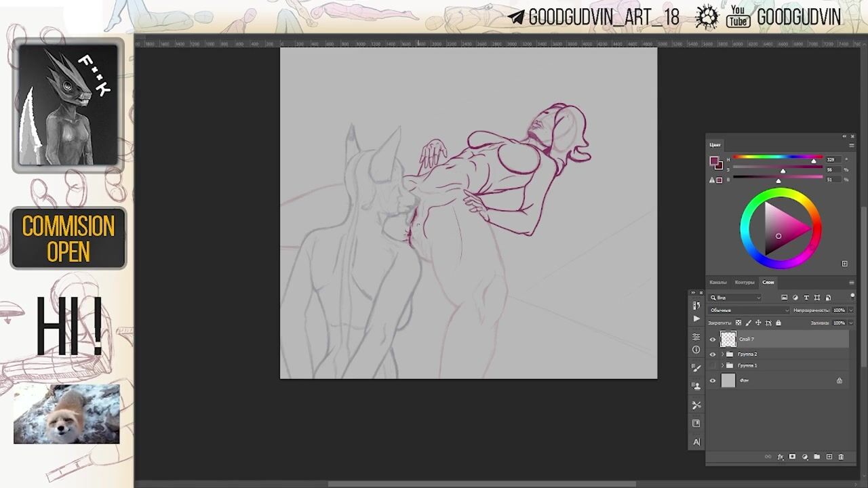Click the lock all layer icon

click(x=778, y=323)
